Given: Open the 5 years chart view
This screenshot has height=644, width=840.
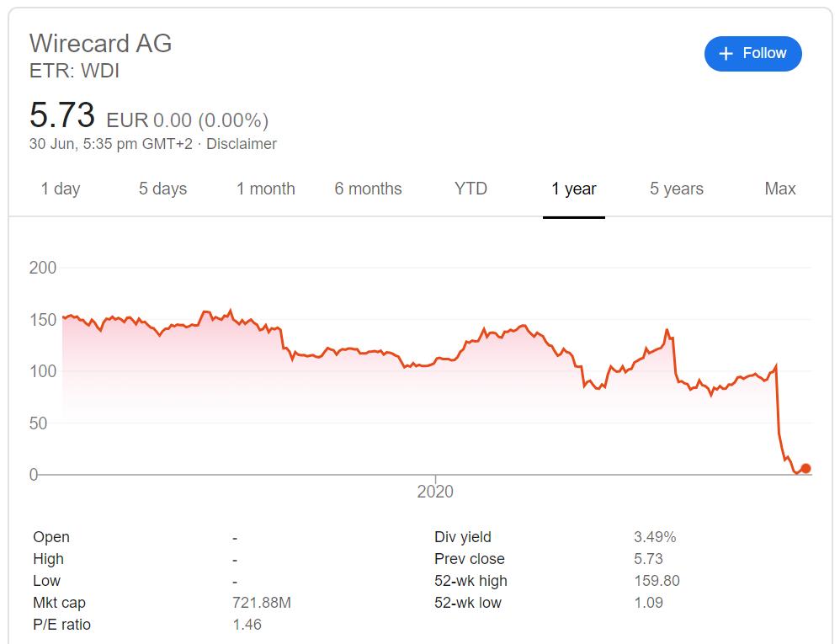Looking at the screenshot, I should 675,189.
